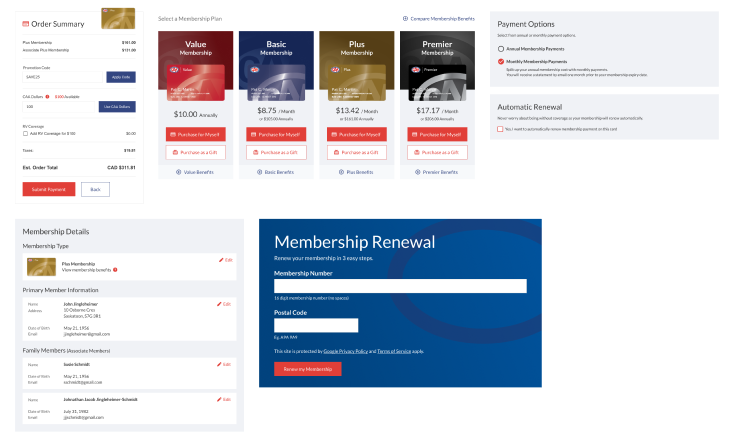Click the Submit Payment button

point(49,189)
